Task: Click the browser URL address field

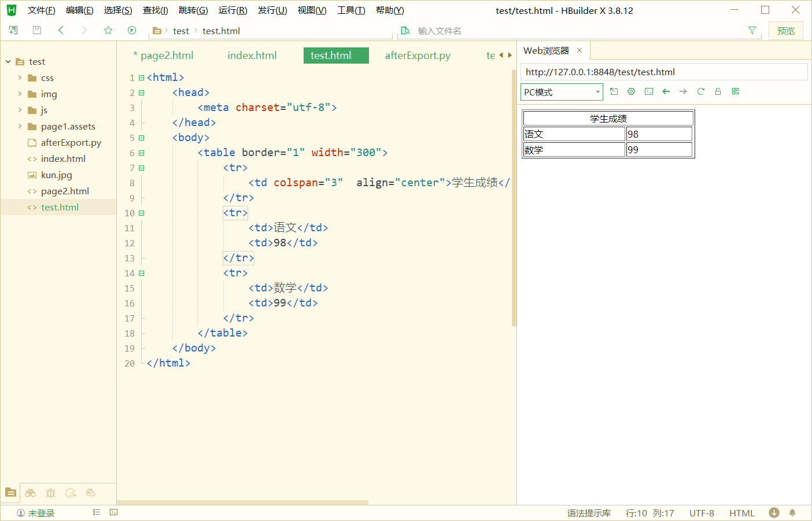Action: 664,72
